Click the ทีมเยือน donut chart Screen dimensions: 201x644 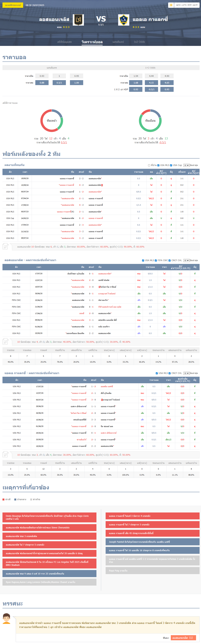tap(150, 121)
